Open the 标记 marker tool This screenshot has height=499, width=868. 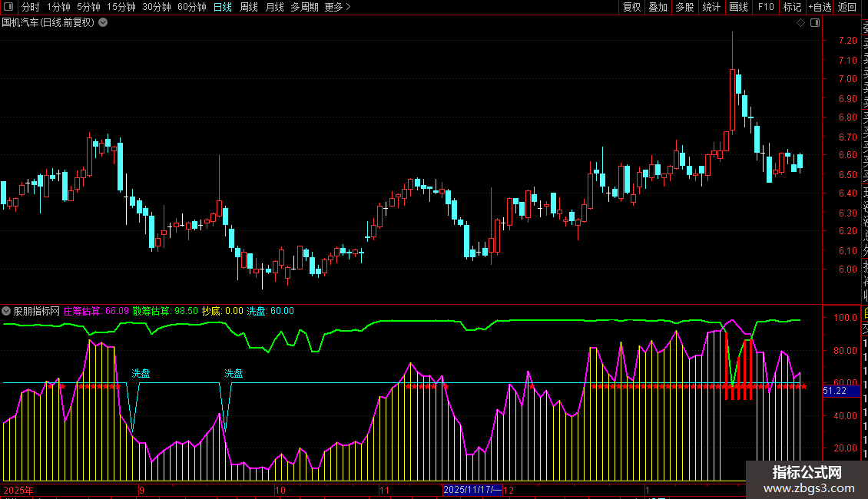(x=792, y=8)
